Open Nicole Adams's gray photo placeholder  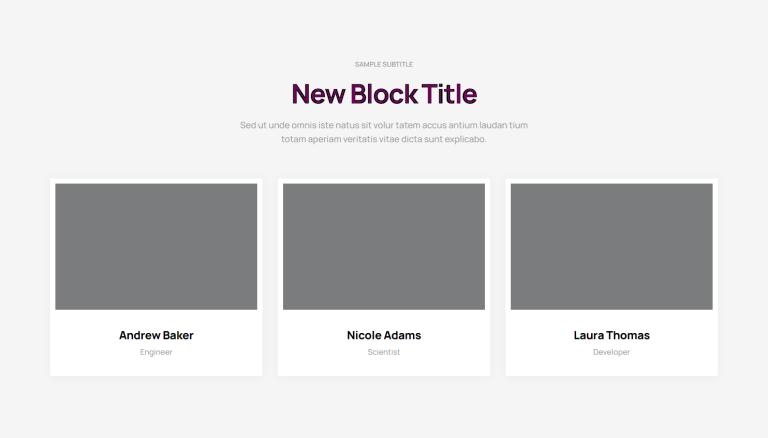tap(384, 246)
